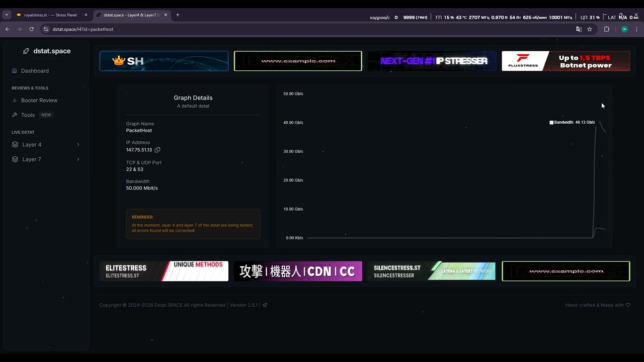644x362 pixels.
Task: Toggle the Bandwidth legend marker on graph
Action: point(551,122)
